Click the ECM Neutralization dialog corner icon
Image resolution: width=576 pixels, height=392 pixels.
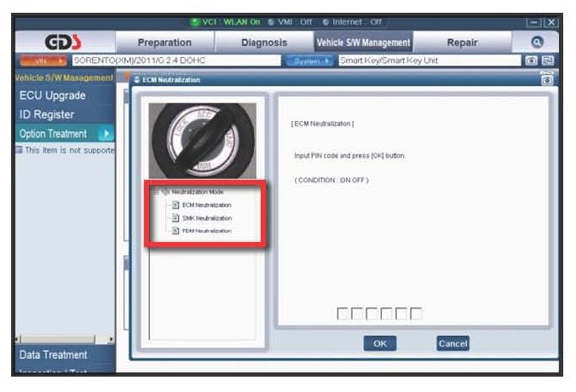(547, 79)
